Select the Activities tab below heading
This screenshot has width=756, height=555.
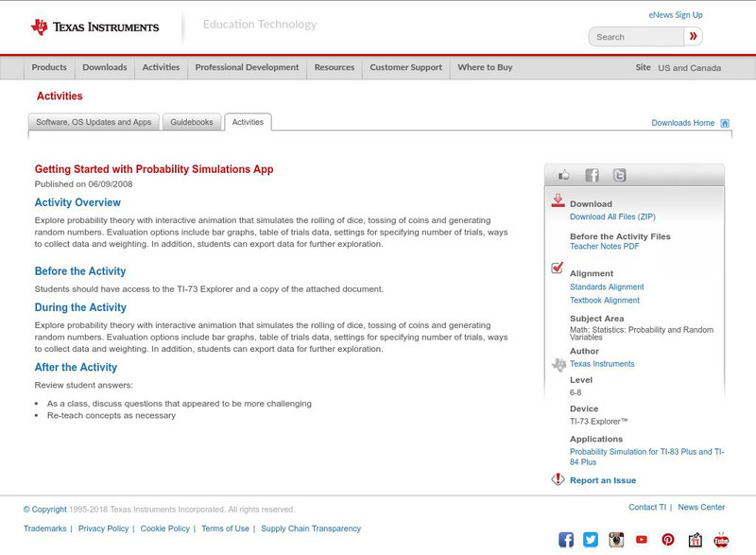[248, 122]
